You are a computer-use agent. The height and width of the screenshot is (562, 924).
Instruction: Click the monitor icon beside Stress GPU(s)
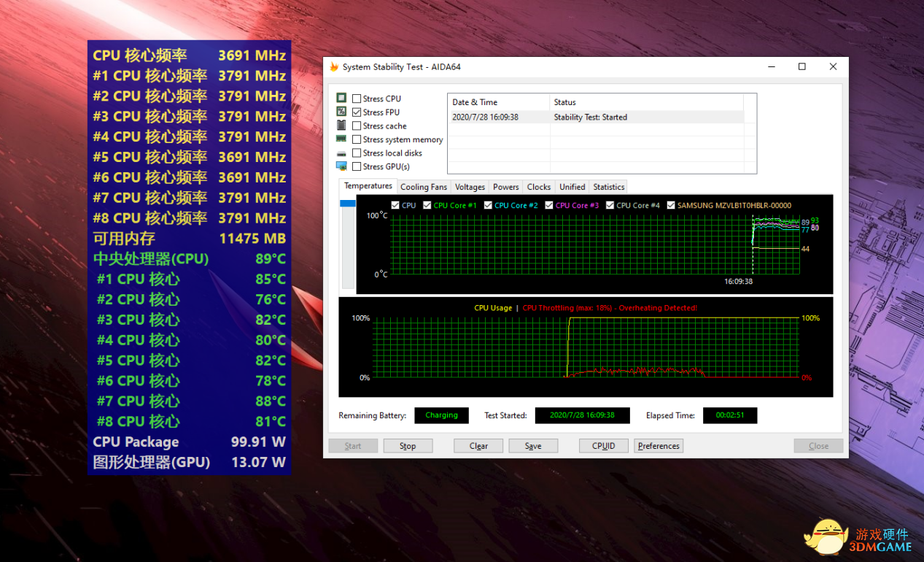341,166
